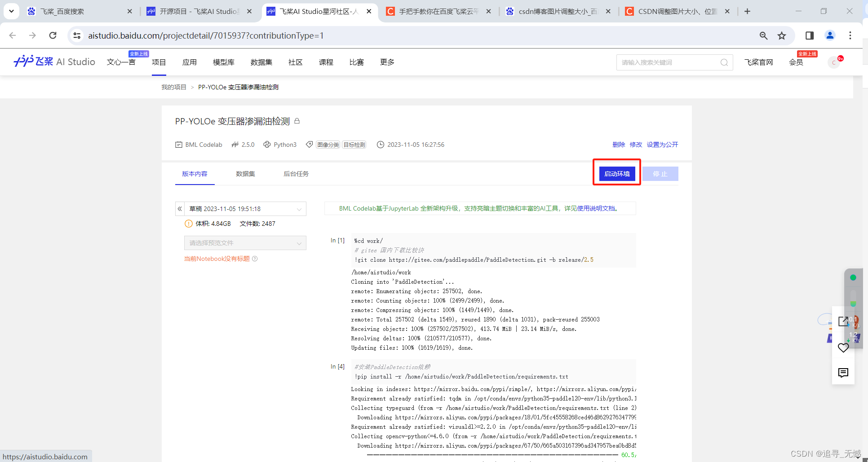Click the 停止 button
Screen dimensions: 868x462
tap(660, 174)
